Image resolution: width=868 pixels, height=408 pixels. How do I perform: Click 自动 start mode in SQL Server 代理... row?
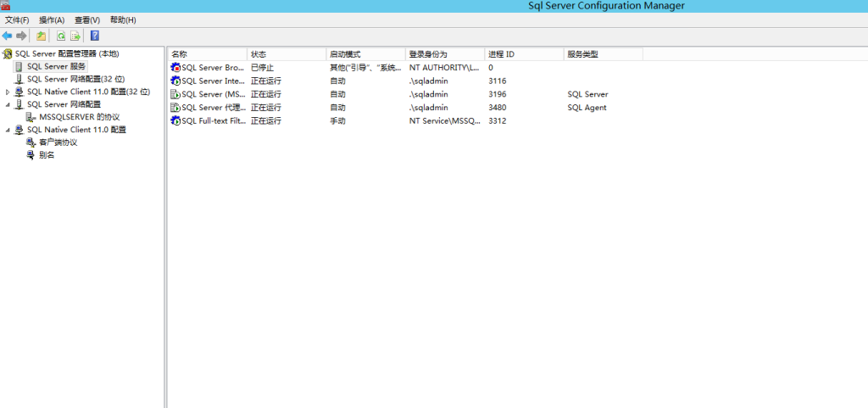click(x=337, y=108)
